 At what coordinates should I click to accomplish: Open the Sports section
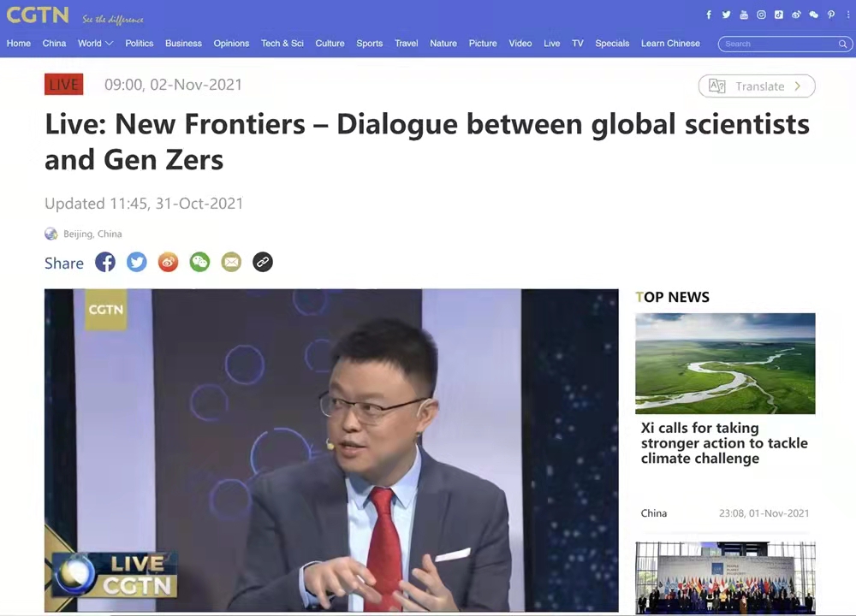click(370, 44)
